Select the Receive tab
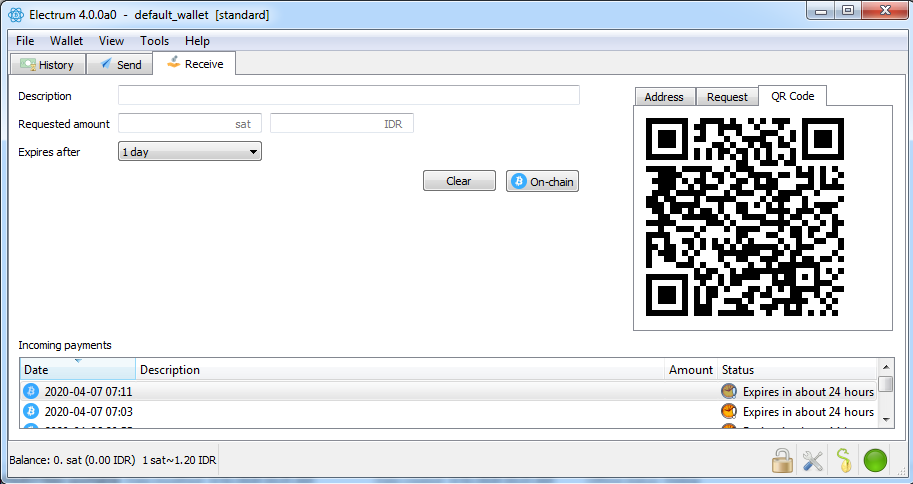Viewport: 913px width, 484px height. coord(195,63)
